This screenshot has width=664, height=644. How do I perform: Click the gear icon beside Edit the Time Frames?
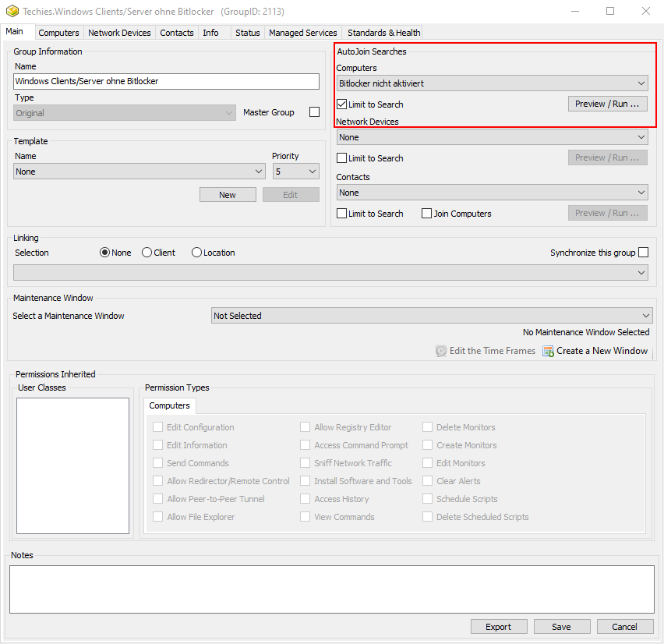coord(441,351)
